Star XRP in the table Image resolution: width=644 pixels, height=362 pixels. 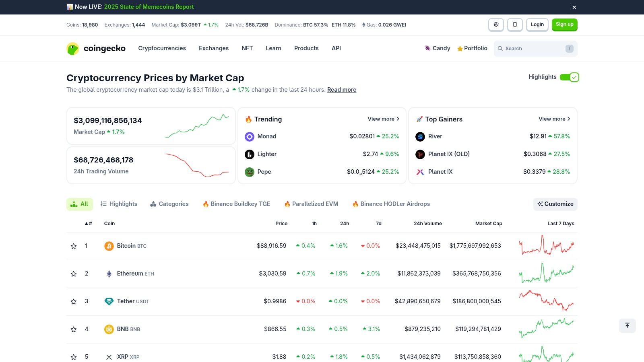click(74, 357)
